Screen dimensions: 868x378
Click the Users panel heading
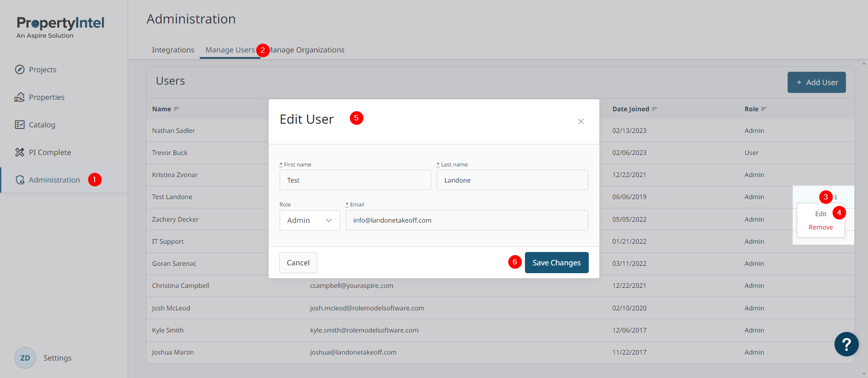pos(170,81)
